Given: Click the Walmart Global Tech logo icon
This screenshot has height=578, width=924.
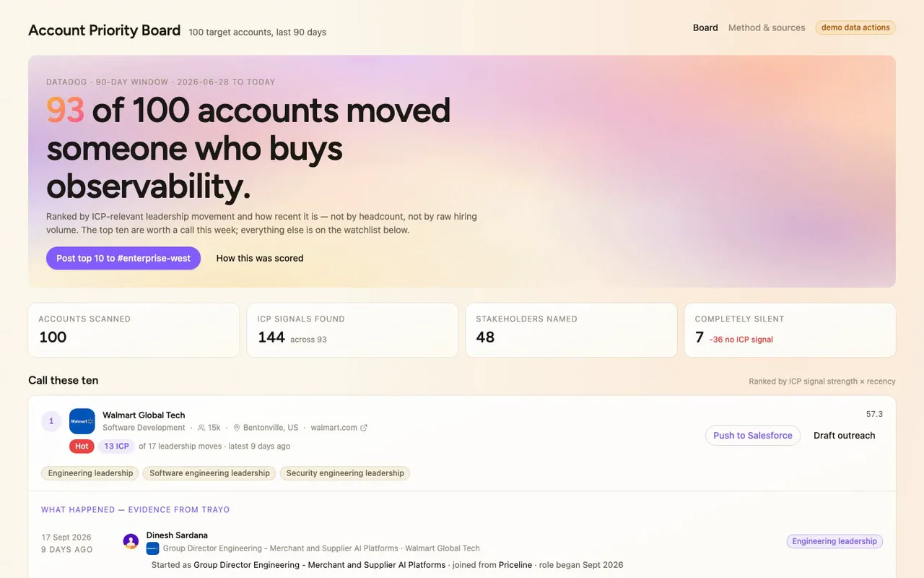Looking at the screenshot, I should click(x=82, y=421).
